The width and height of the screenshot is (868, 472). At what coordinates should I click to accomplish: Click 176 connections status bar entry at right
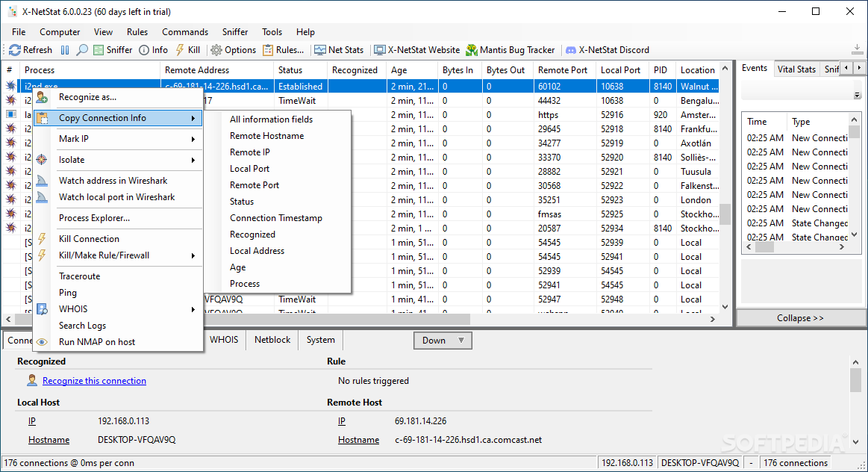[x=796, y=463]
